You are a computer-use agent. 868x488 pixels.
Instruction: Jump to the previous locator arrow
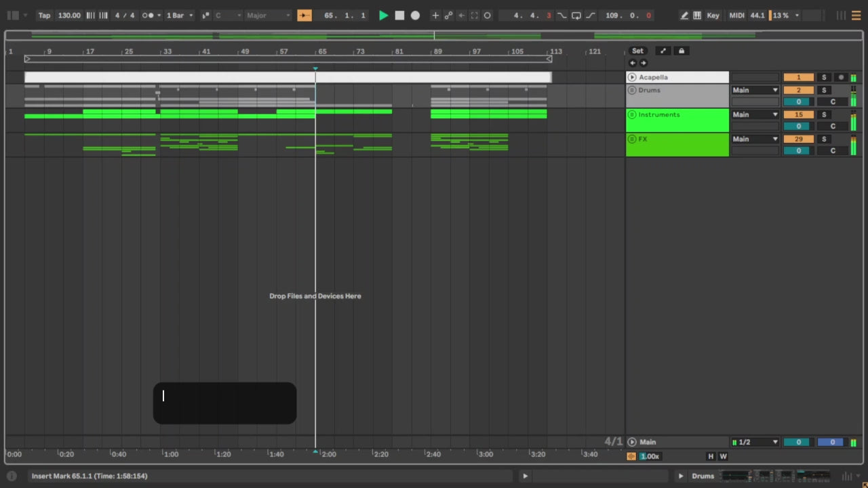pyautogui.click(x=633, y=63)
